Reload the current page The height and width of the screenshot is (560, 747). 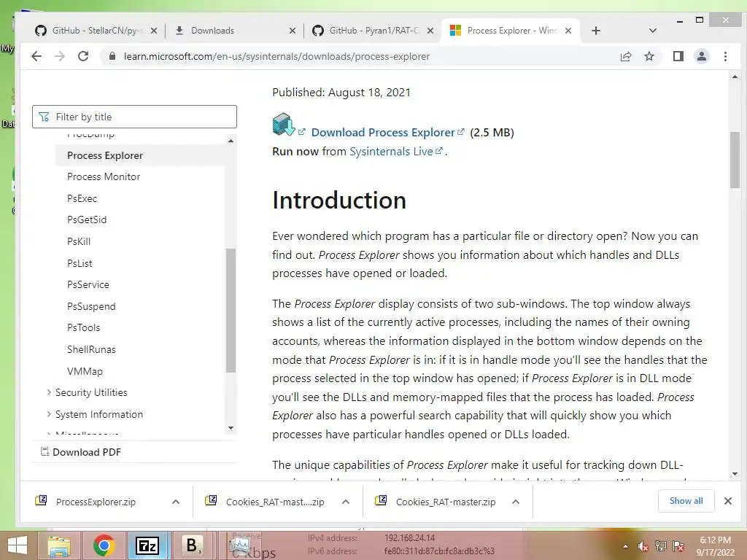[x=83, y=56]
